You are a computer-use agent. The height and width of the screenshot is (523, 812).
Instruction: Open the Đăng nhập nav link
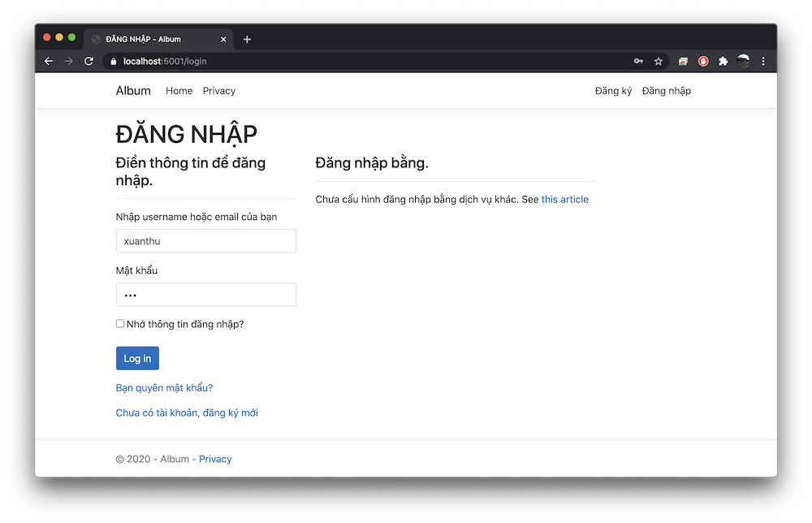coord(667,91)
